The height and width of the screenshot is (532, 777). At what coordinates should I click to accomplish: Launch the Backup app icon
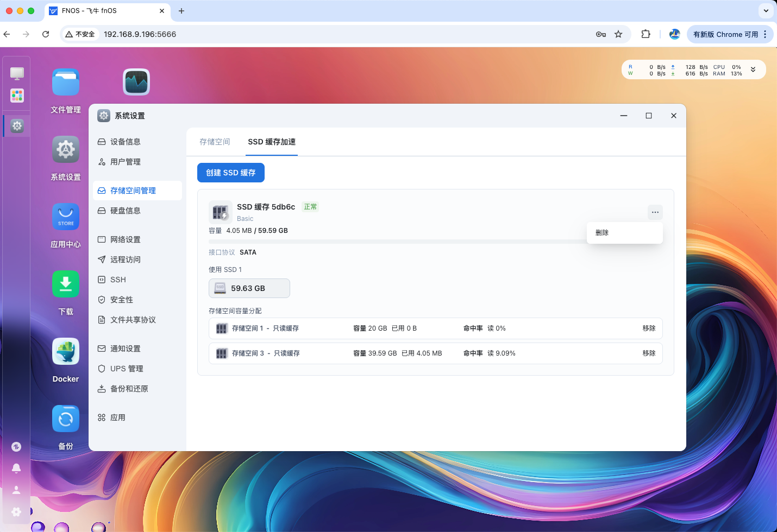[66, 419]
